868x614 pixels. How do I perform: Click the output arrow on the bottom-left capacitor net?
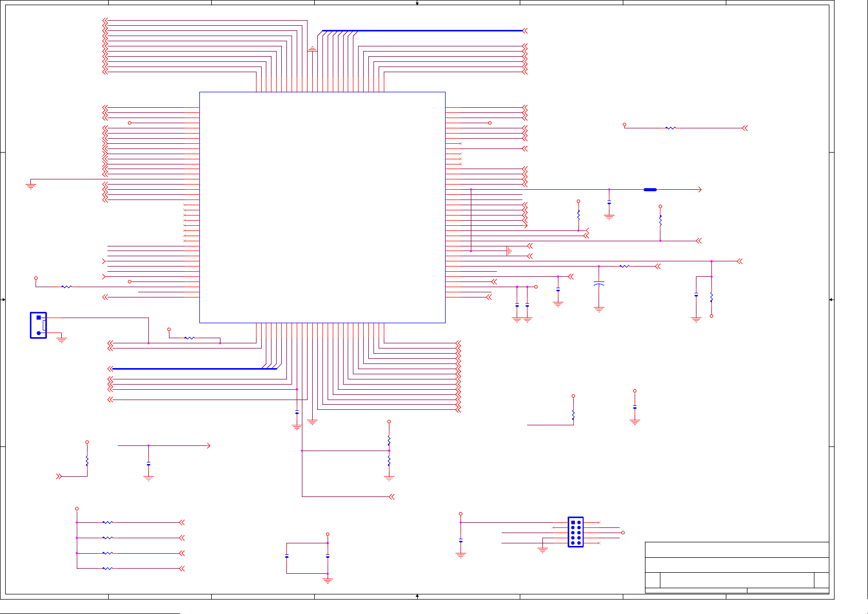pyautogui.click(x=208, y=445)
